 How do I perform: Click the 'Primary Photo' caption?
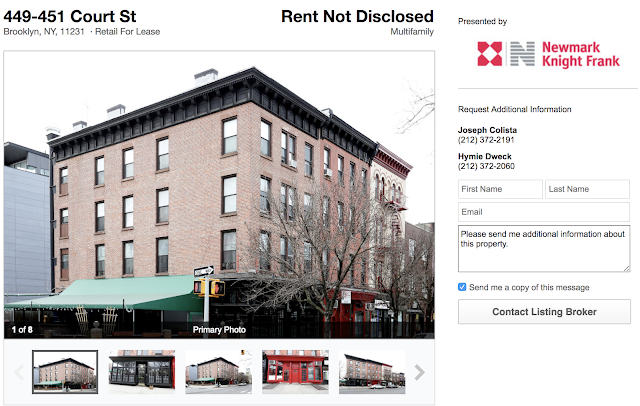(x=219, y=330)
